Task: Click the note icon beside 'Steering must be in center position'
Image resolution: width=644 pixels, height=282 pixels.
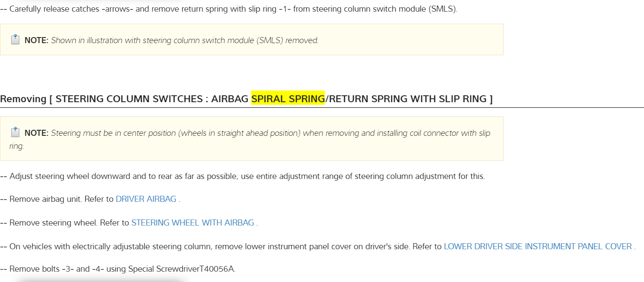Action: point(15,132)
